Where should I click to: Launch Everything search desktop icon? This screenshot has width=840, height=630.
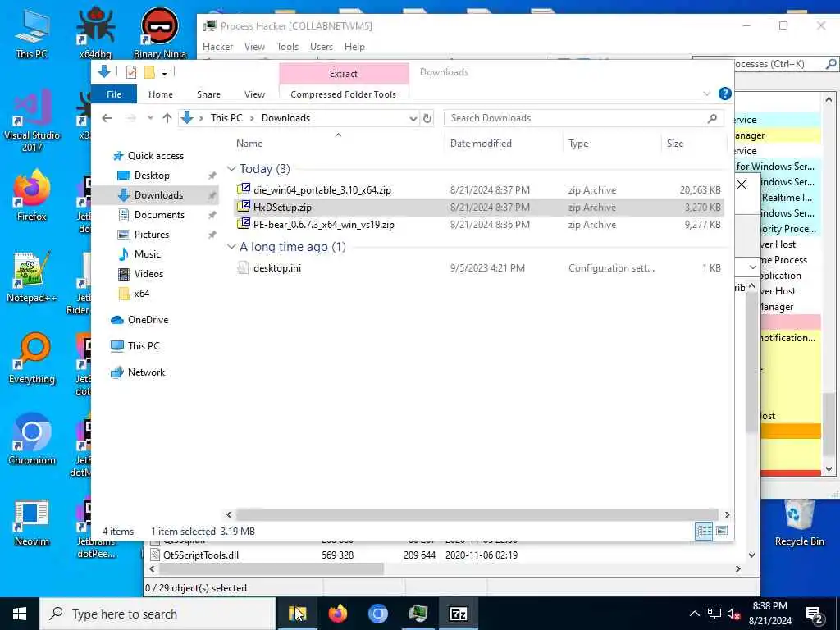point(32,358)
